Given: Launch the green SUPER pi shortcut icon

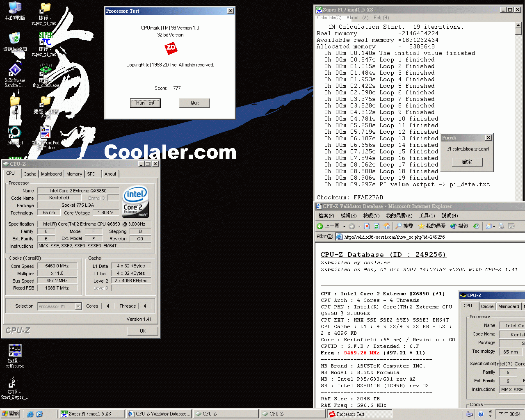Looking at the screenshot, I should pos(46,39).
